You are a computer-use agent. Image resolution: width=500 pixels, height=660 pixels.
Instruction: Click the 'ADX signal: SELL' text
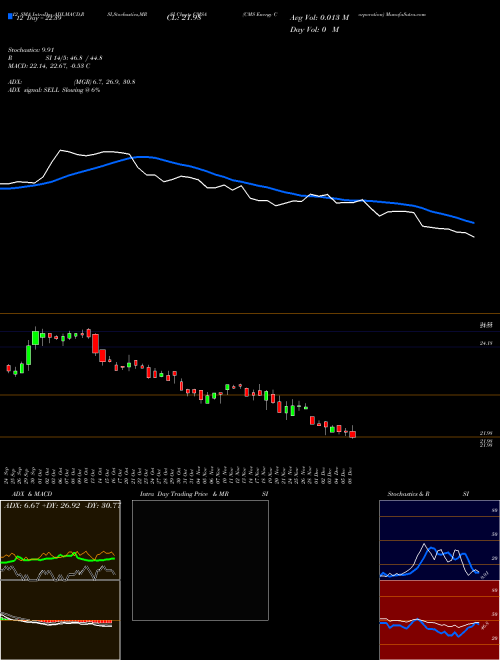tap(34, 90)
